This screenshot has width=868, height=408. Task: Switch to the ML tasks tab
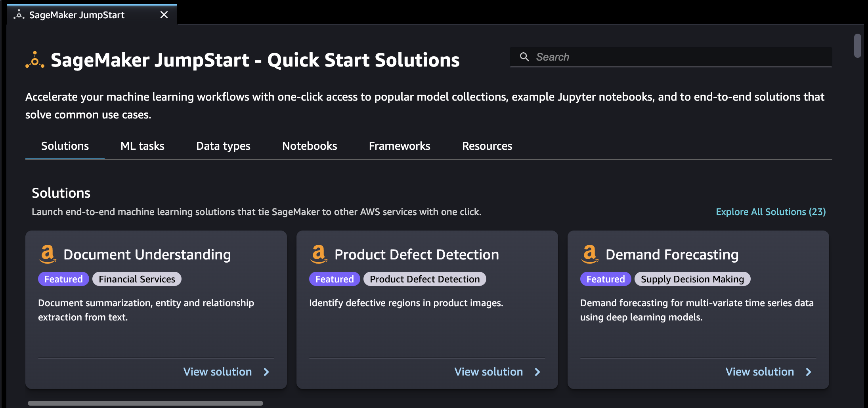click(142, 146)
